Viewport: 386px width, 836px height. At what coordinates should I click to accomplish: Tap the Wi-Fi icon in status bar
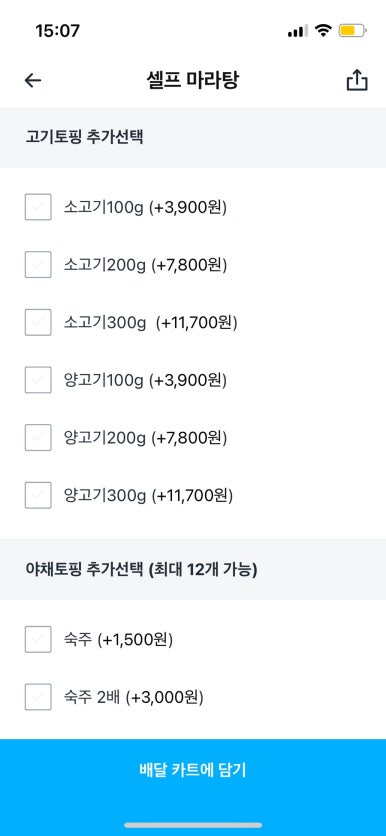(x=323, y=30)
